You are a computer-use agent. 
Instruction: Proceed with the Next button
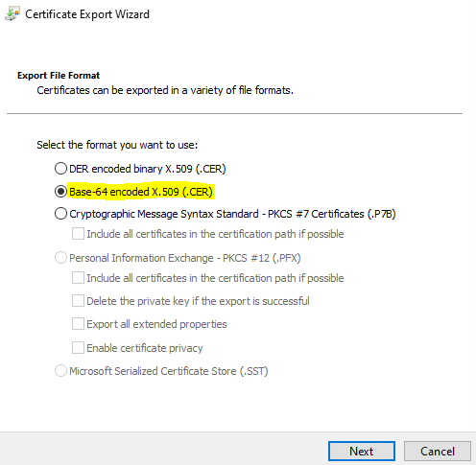(x=362, y=452)
